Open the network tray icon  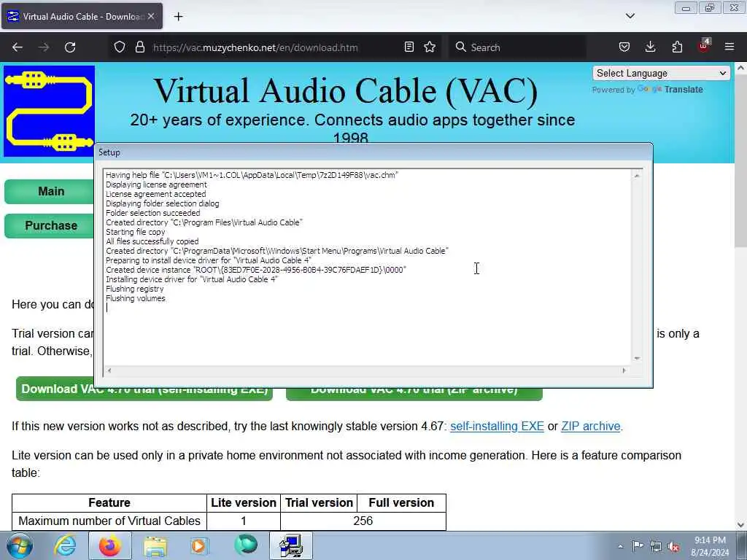[x=656, y=547]
